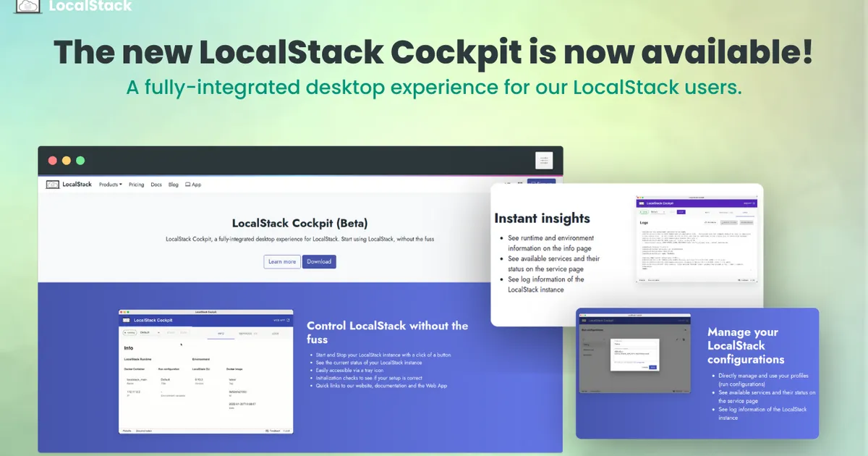868x456 pixels.
Task: Open the Cockpit Logs screenshot thumbnail
Action: coord(696,238)
